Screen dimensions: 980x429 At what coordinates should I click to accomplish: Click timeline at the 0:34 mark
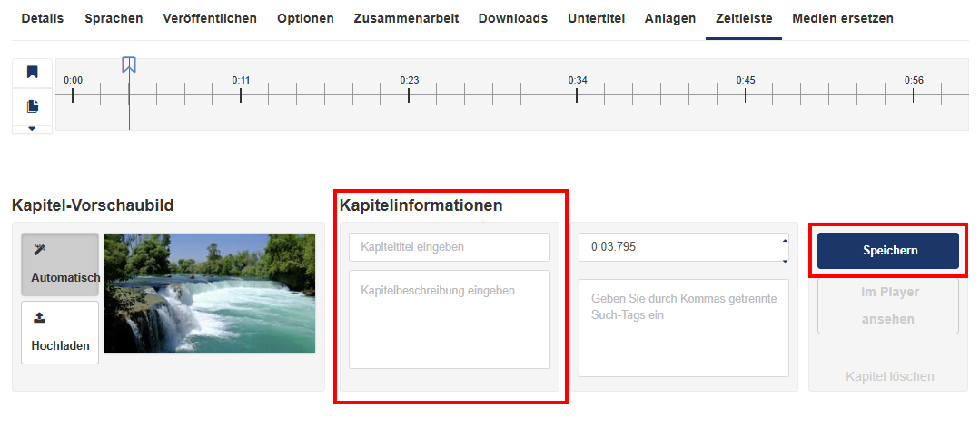tap(577, 95)
